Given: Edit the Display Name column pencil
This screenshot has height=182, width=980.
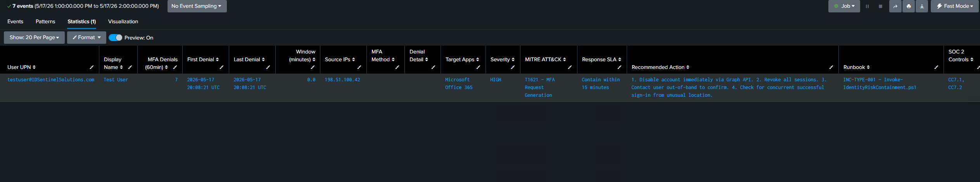Looking at the screenshot, I should coord(130,67).
